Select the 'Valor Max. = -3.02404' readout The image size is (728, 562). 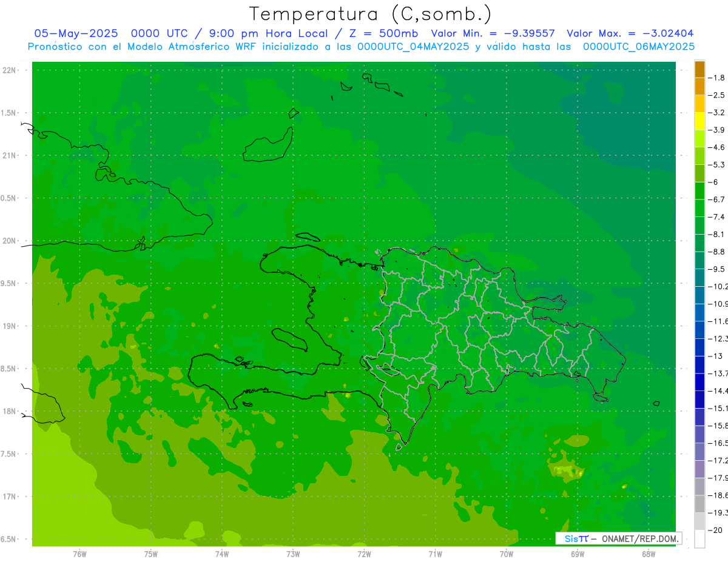tap(630, 34)
